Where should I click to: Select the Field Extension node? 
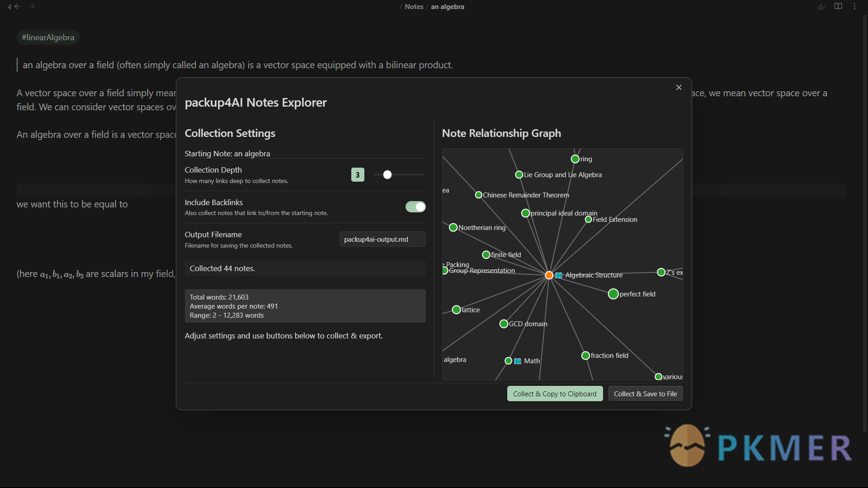pyautogui.click(x=588, y=220)
